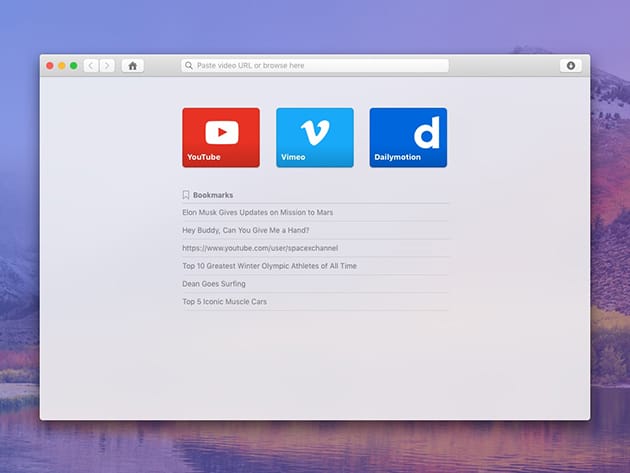Open 'Top 10 Greatest Winter Olympic Athletes' bookmark

(x=269, y=266)
